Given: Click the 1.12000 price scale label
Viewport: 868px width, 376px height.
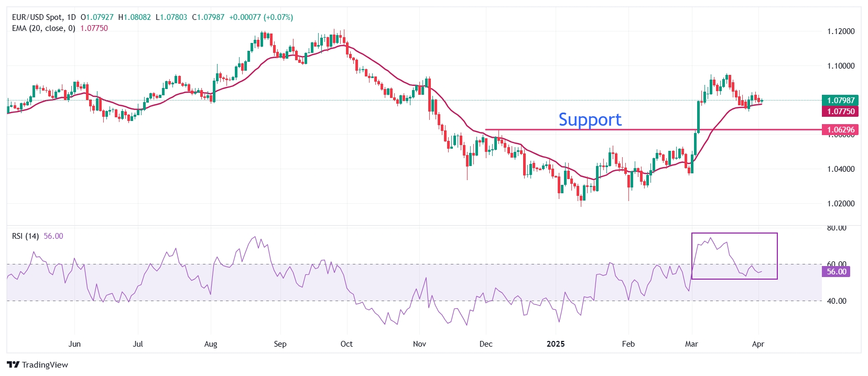Looking at the screenshot, I should (841, 31).
